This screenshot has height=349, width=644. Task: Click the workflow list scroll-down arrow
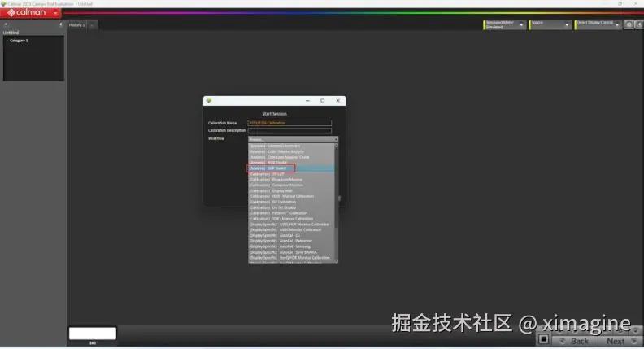[x=337, y=261]
